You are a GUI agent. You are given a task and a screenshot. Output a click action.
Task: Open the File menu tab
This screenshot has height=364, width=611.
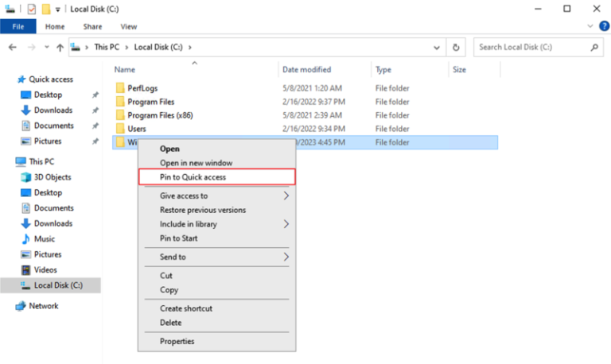click(x=18, y=26)
